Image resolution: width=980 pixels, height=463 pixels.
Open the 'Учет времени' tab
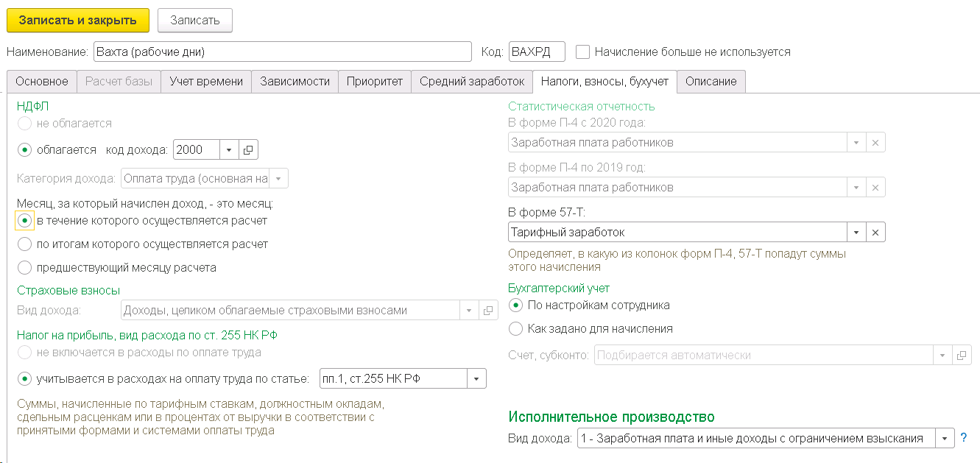(206, 82)
